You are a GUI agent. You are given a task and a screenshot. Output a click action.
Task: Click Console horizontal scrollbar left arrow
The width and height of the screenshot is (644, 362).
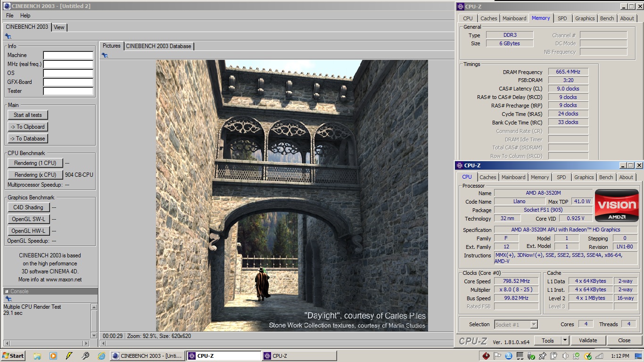click(x=7, y=343)
